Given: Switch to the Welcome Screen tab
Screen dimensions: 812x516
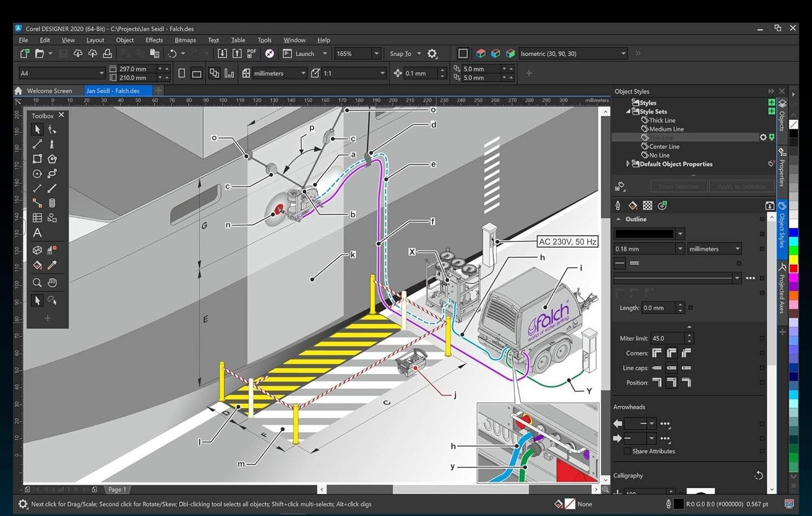Looking at the screenshot, I should [x=50, y=90].
